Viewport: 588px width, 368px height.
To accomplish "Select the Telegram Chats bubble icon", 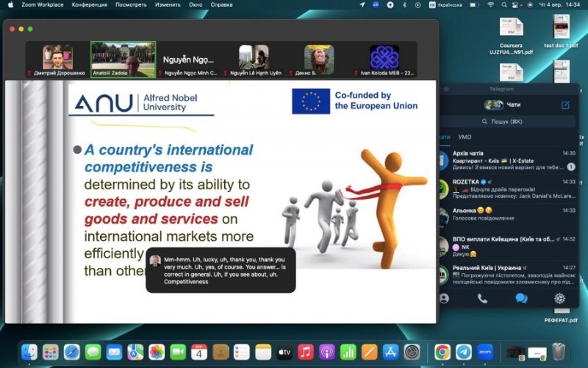I will pos(521,298).
